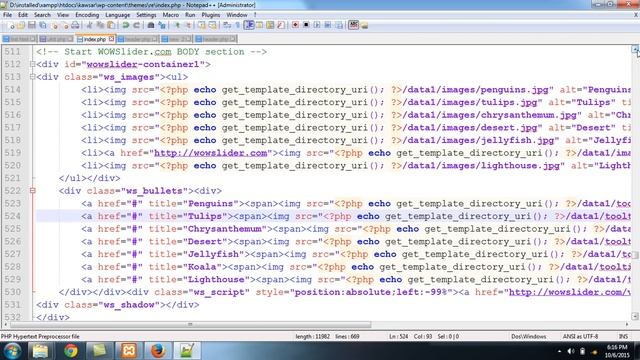
Task: Toggle show all characters
Action: [x=238, y=25]
